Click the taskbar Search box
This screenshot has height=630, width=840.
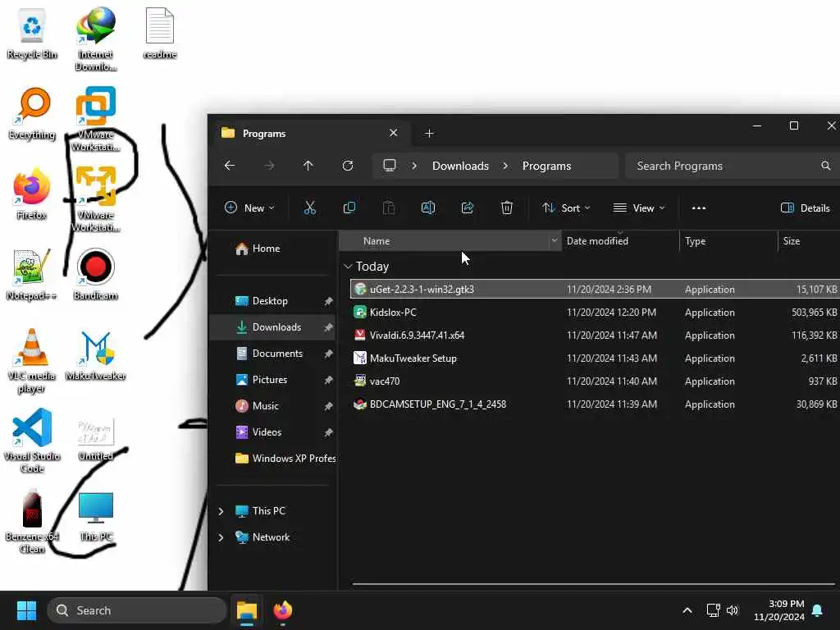[137, 610]
